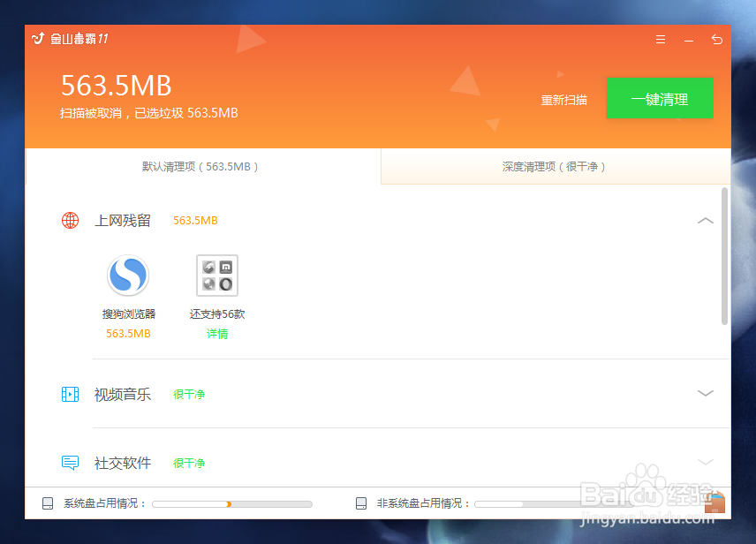756x544 pixels.
Task: Click the 系统盘 disk icon
Action: coord(48,503)
